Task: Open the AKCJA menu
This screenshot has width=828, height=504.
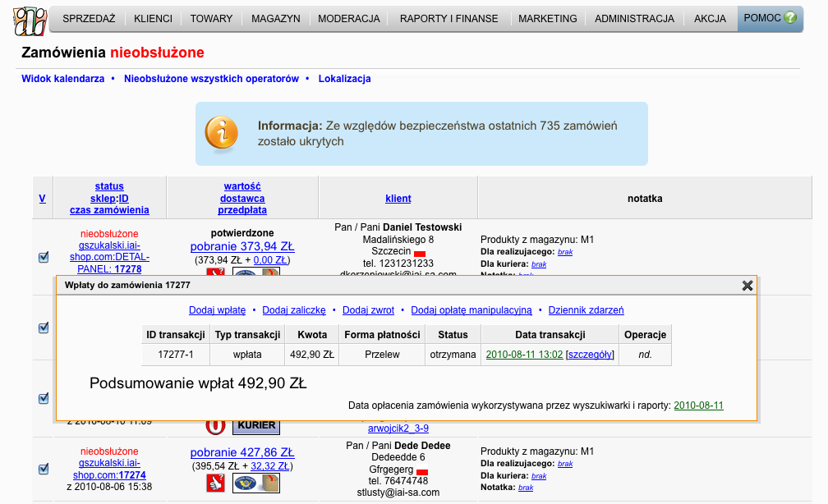Action: click(710, 19)
